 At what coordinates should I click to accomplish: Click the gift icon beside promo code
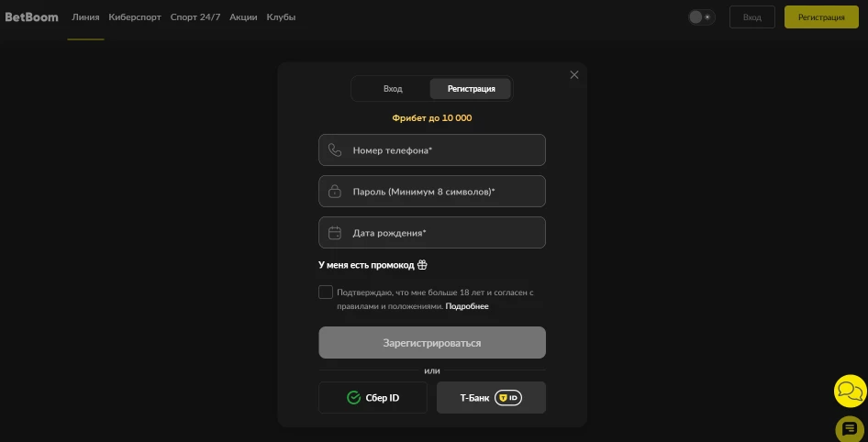point(422,265)
